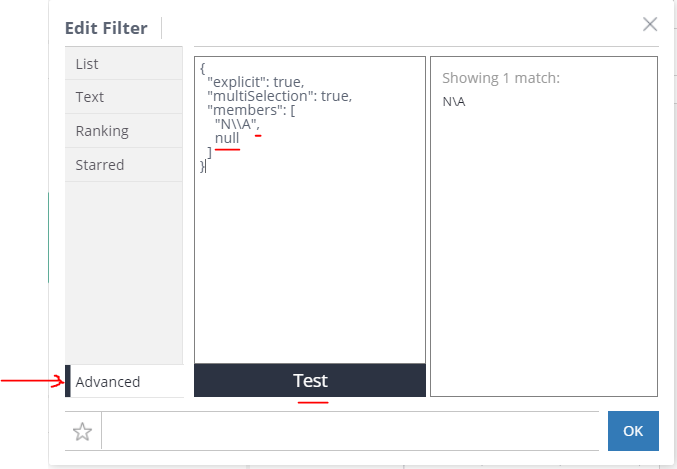This screenshot has height=469, width=677.
Task: Place cursor on the "explicit": true line
Action: pos(256,82)
